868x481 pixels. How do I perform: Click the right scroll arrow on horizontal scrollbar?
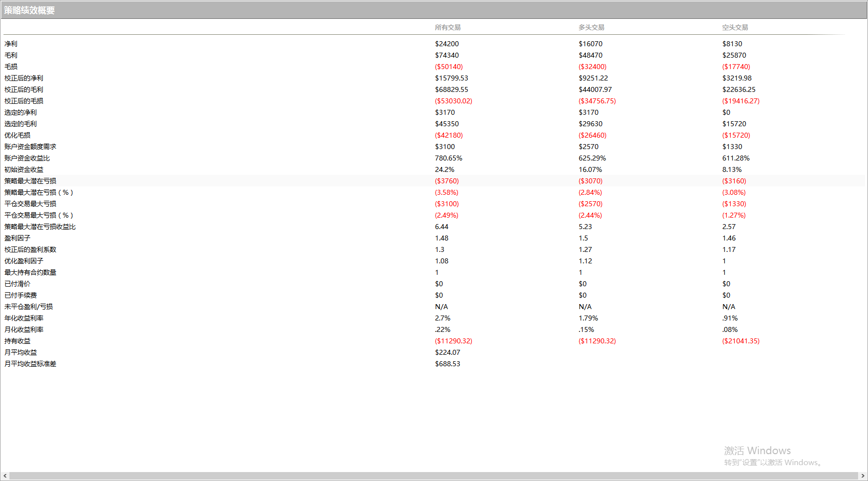[863, 476]
